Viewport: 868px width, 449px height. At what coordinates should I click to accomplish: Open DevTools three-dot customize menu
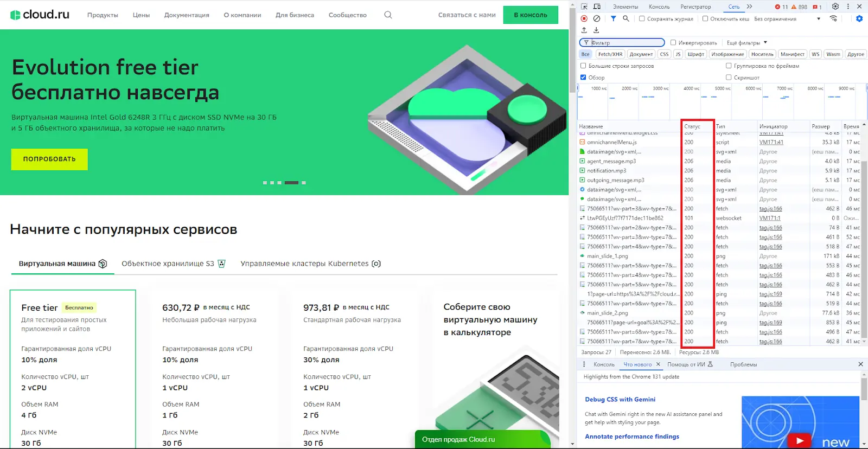pyautogui.click(x=848, y=7)
